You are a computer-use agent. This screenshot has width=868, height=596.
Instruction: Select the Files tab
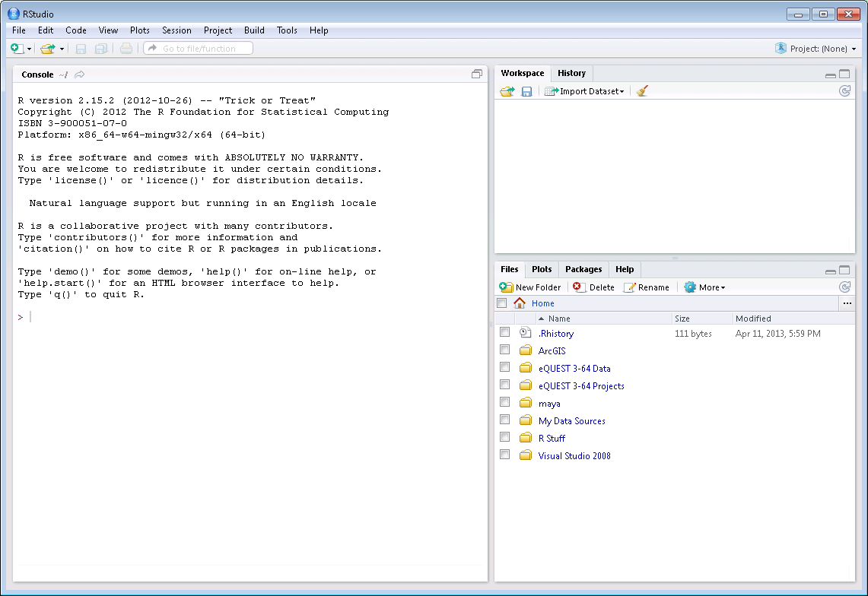pos(509,269)
